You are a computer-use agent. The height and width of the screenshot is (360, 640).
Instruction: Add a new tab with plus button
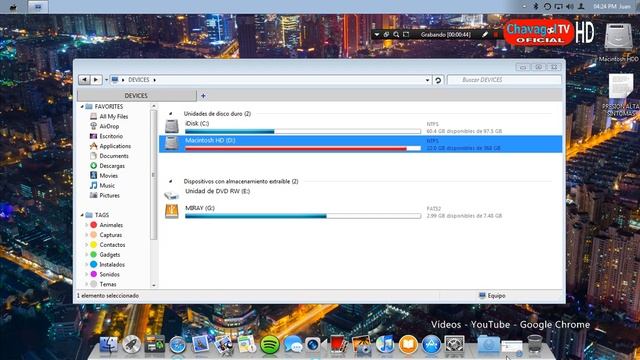point(203,96)
